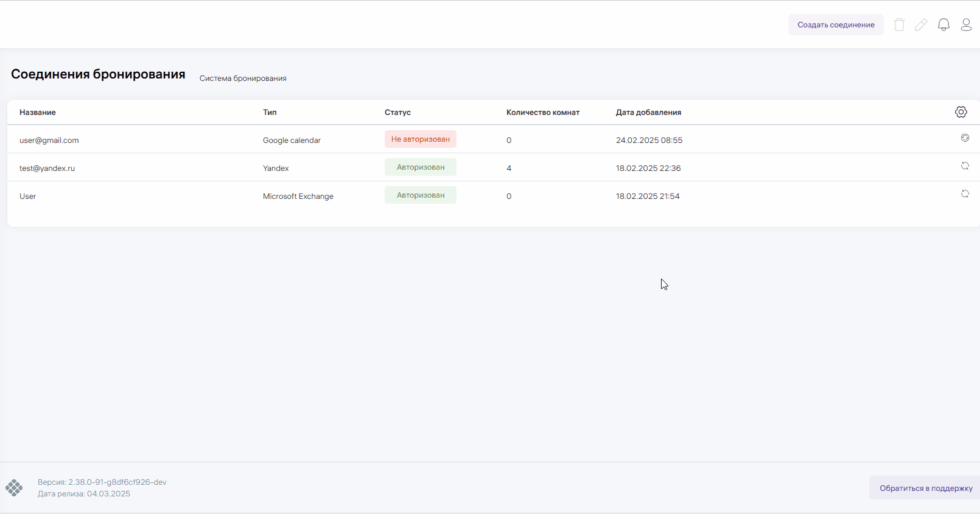
Task: Sort by Название column header
Action: click(x=38, y=113)
